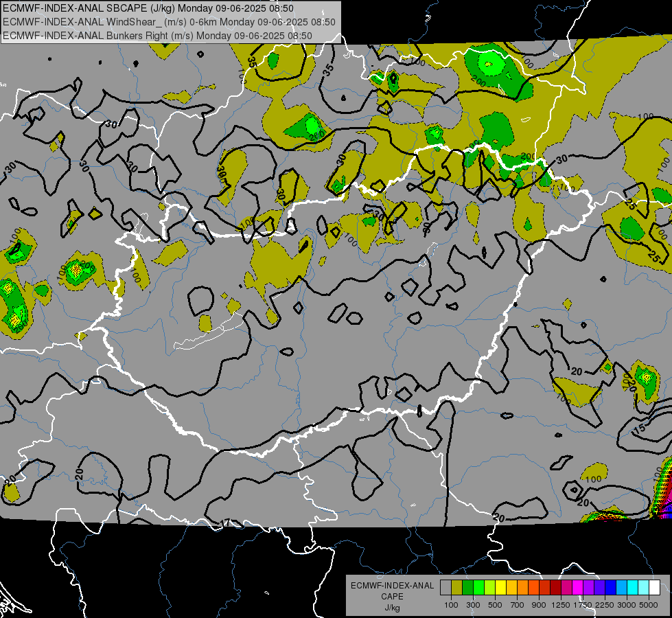Viewport: 672px width, 618px height.
Task: Pick the dark red legend swatch
Action: click(556, 587)
